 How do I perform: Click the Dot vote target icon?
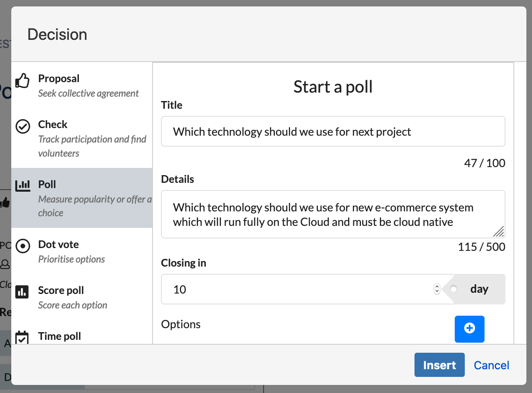(23, 246)
